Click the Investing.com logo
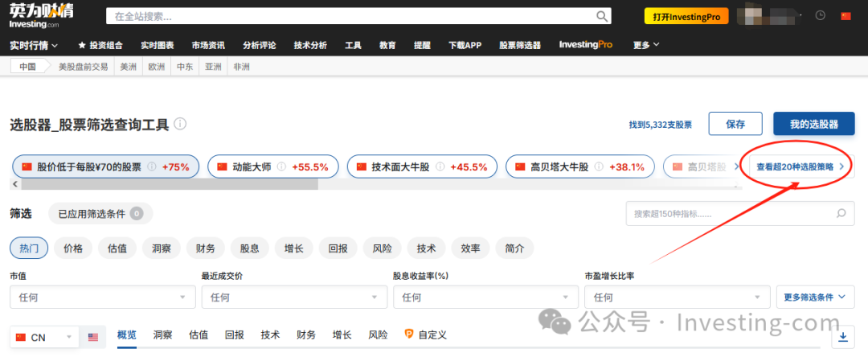 [39, 15]
